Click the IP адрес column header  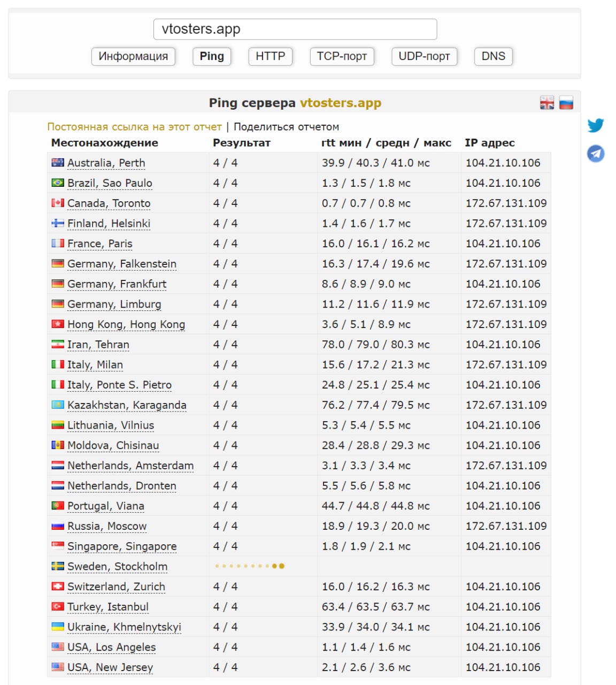click(x=490, y=143)
